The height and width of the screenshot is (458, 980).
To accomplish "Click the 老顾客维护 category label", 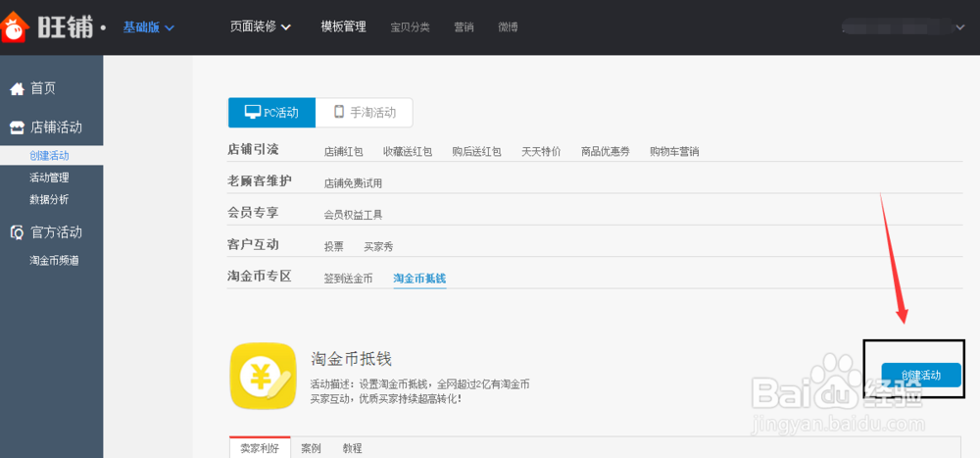I will point(260,181).
